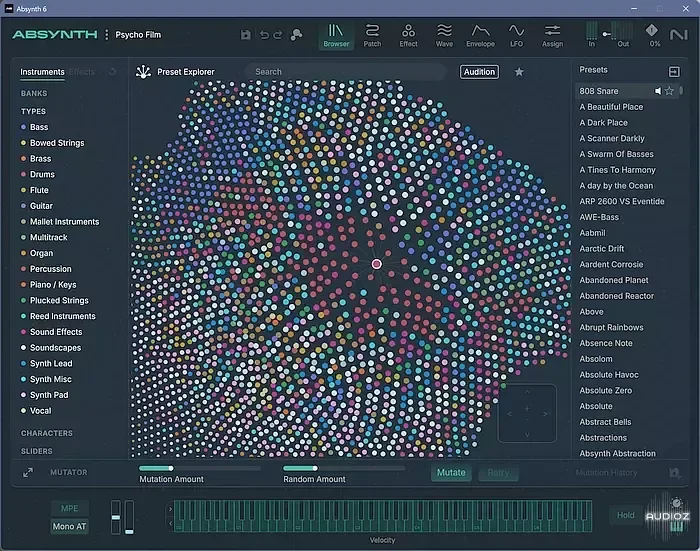This screenshot has width=700, height=551.
Task: Open the three-dot menu next to Absynth logo
Action: tap(106, 35)
